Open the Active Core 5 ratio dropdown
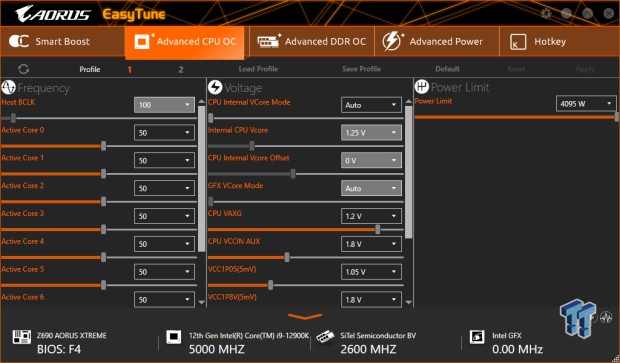Image resolution: width=620 pixels, height=363 pixels. (164, 272)
